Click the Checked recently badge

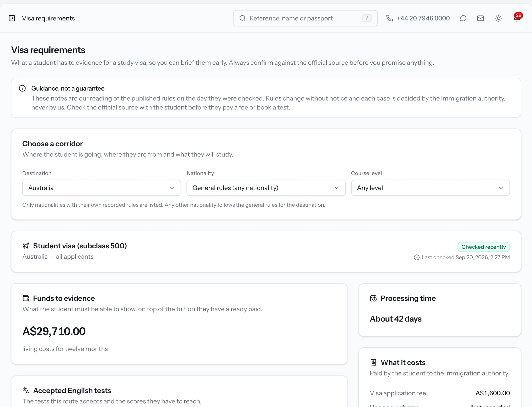(483, 247)
